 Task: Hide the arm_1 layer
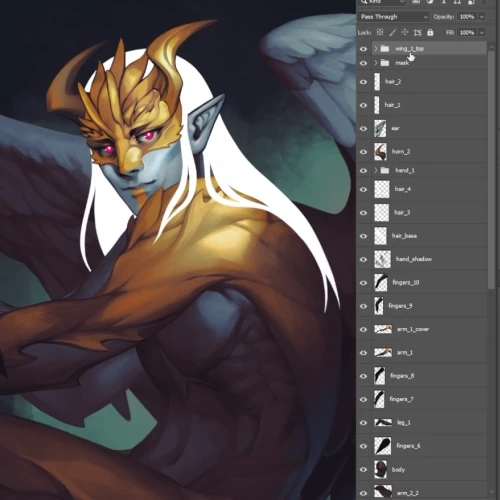pos(363,353)
